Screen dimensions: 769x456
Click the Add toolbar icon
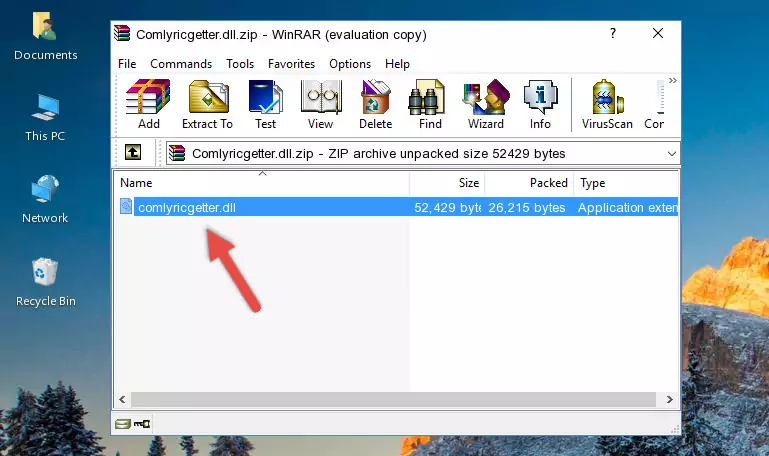[x=148, y=104]
